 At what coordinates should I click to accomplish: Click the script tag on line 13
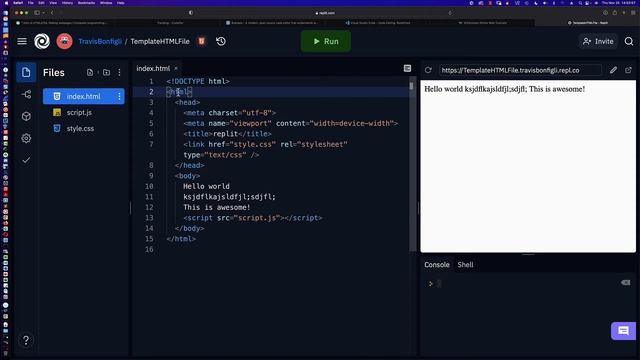pos(253,218)
